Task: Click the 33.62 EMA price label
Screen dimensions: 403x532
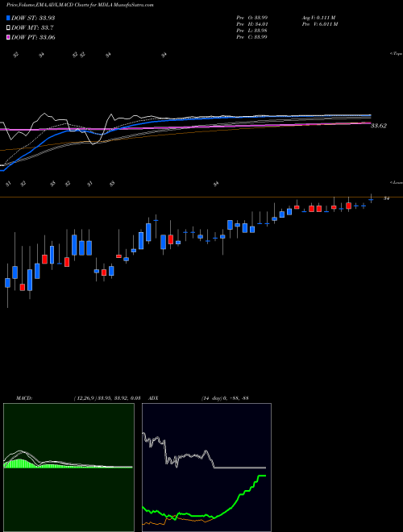Action: pyautogui.click(x=379, y=126)
